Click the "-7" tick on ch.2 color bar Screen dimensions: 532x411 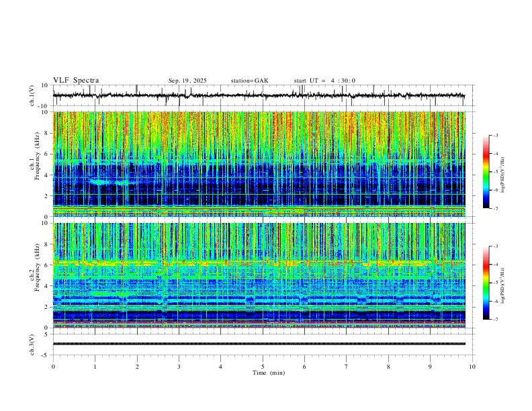pos(495,319)
